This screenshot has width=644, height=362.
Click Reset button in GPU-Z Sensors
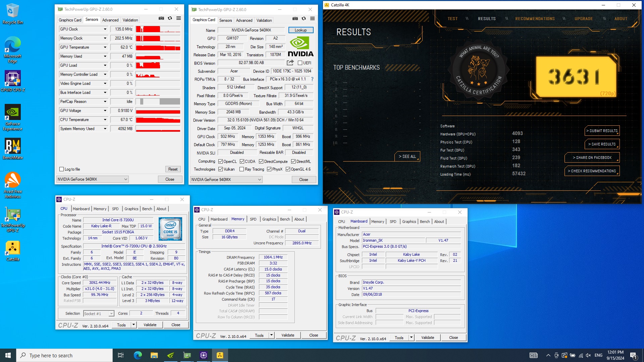click(173, 169)
